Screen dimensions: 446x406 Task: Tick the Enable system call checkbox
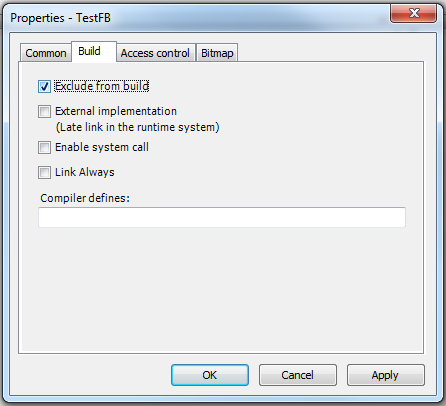[44, 147]
